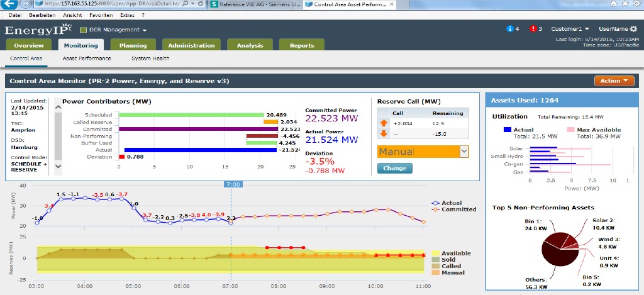The height and width of the screenshot is (295, 644).
Task: Click the upward reserve call arrow
Action: coord(382,123)
